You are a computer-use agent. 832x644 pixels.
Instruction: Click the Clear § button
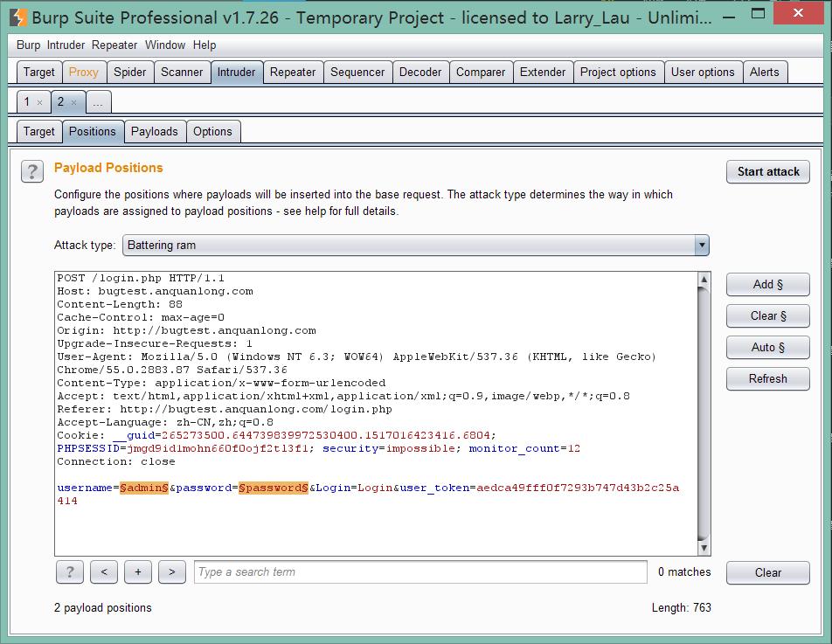coord(767,316)
